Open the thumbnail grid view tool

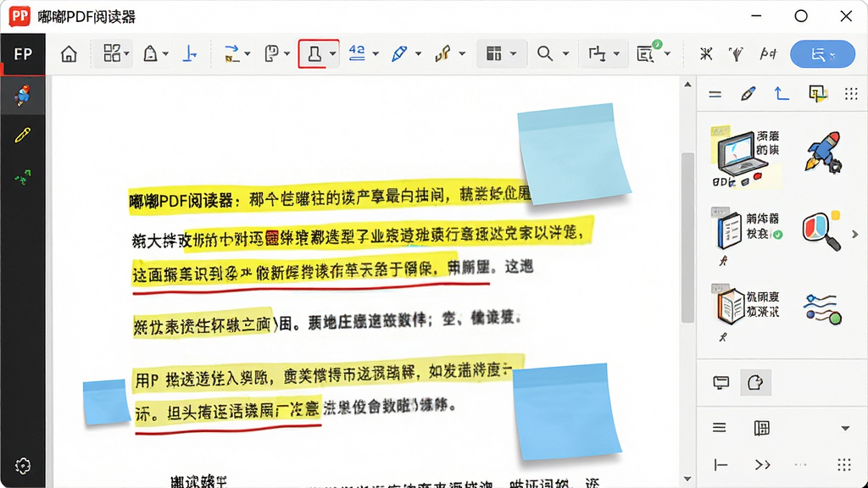coord(112,53)
